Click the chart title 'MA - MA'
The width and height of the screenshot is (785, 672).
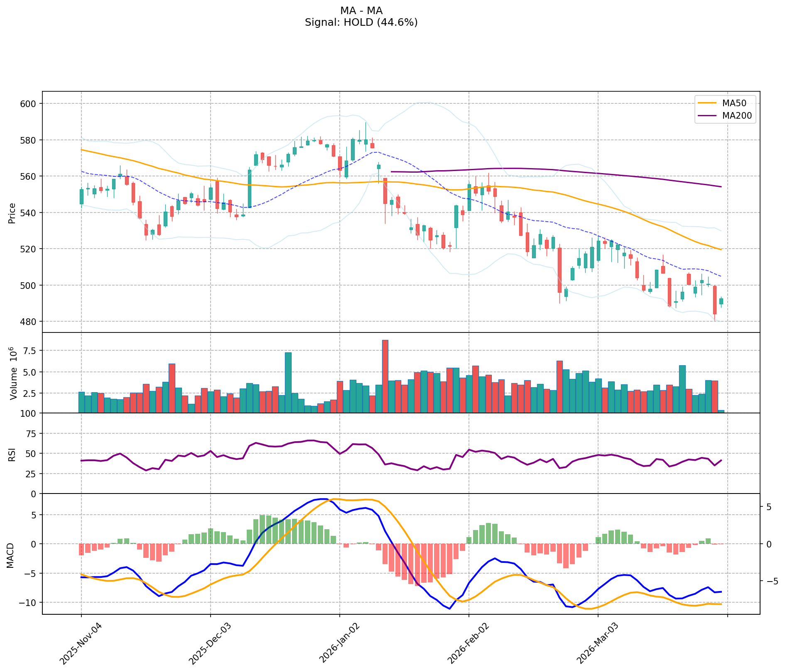tap(361, 11)
